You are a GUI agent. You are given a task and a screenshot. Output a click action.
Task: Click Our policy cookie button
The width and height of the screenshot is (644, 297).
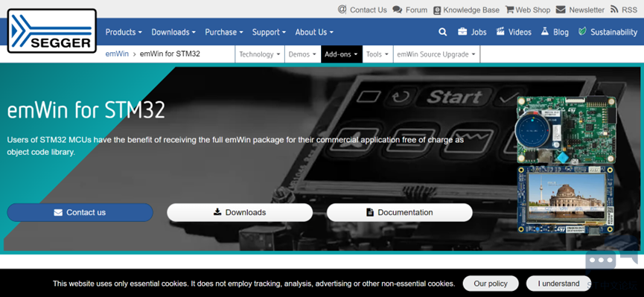[x=491, y=284]
